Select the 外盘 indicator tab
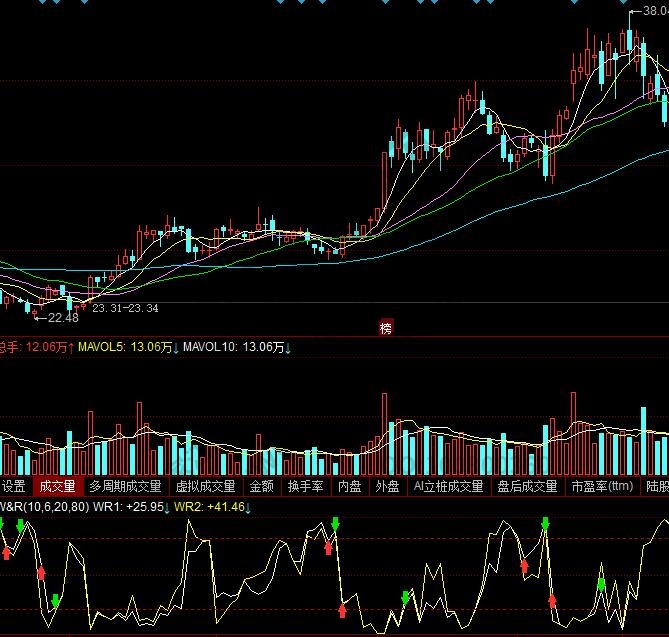This screenshot has width=669, height=637. 387,487
